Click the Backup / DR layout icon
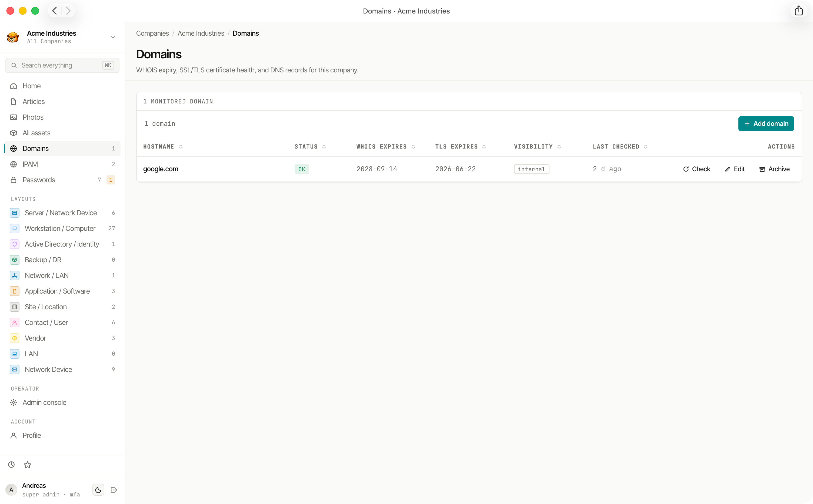The height and width of the screenshot is (504, 813). coord(15,260)
